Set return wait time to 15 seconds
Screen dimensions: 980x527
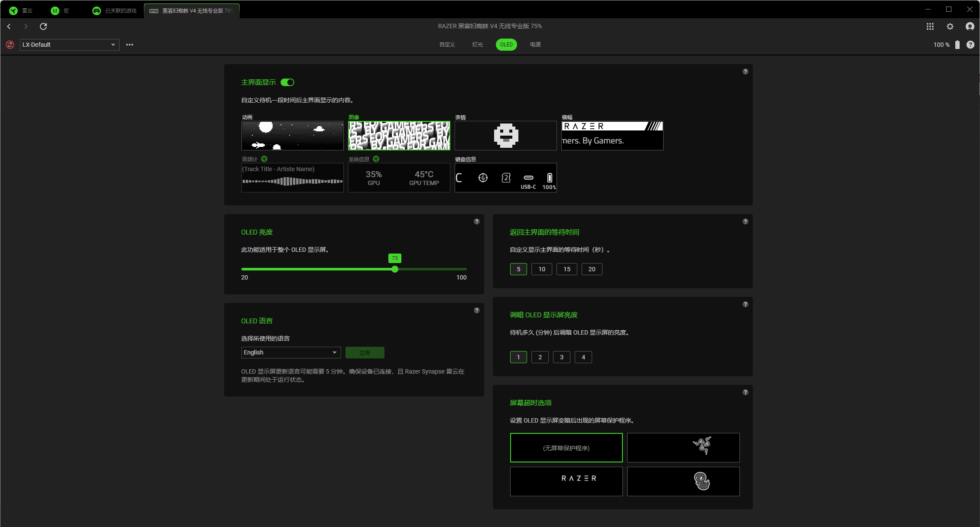[x=567, y=269]
